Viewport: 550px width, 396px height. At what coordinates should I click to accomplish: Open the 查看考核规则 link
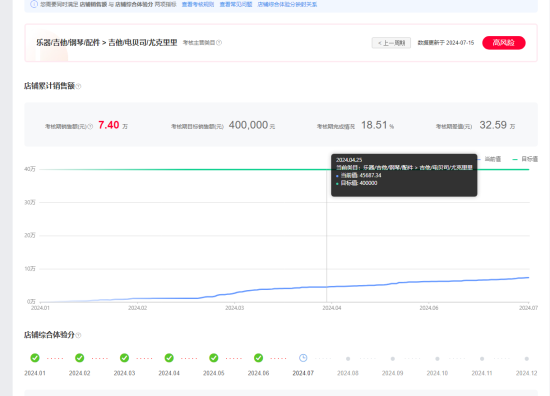point(198,5)
